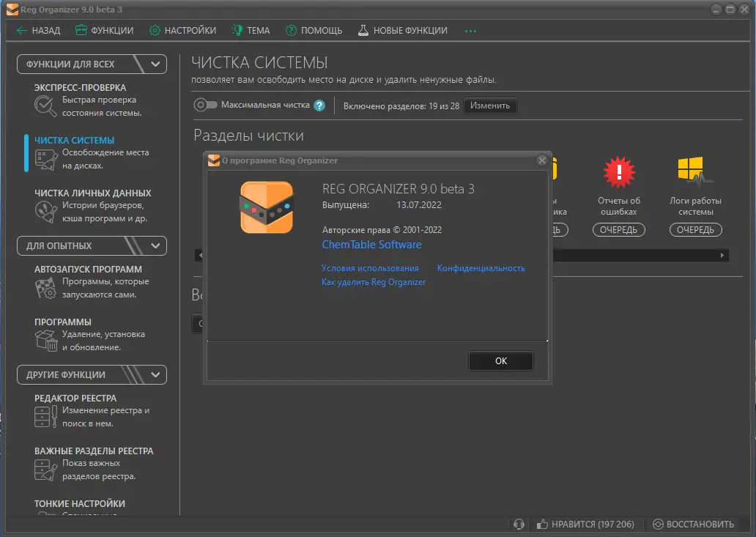Click the support headset icon in status bar
The image size is (756, 537).
click(519, 524)
